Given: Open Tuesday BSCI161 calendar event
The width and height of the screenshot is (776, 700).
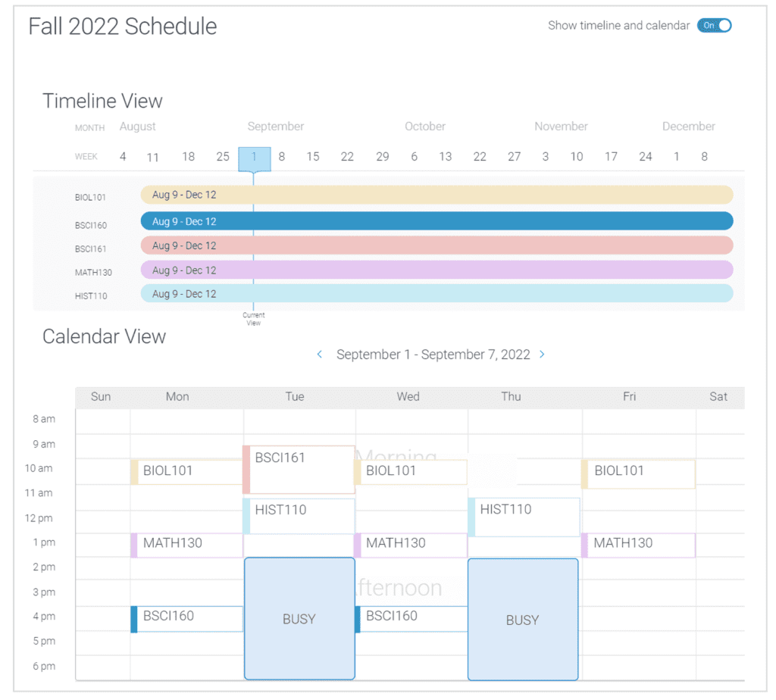Looking at the screenshot, I should (x=299, y=470).
